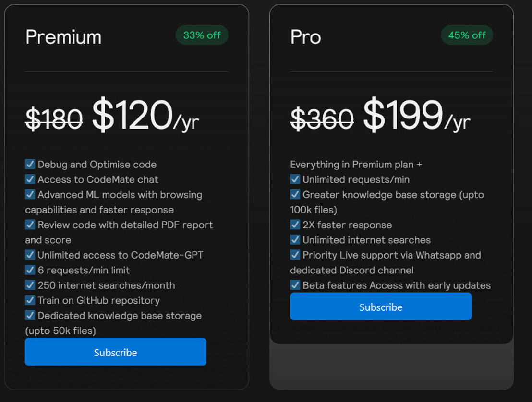Select the Pro plan title
The width and height of the screenshot is (532, 402).
(x=305, y=37)
